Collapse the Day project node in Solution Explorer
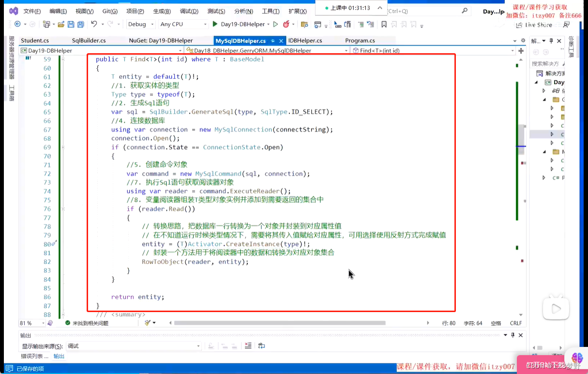Image resolution: width=588 pixels, height=374 pixels. click(x=536, y=82)
